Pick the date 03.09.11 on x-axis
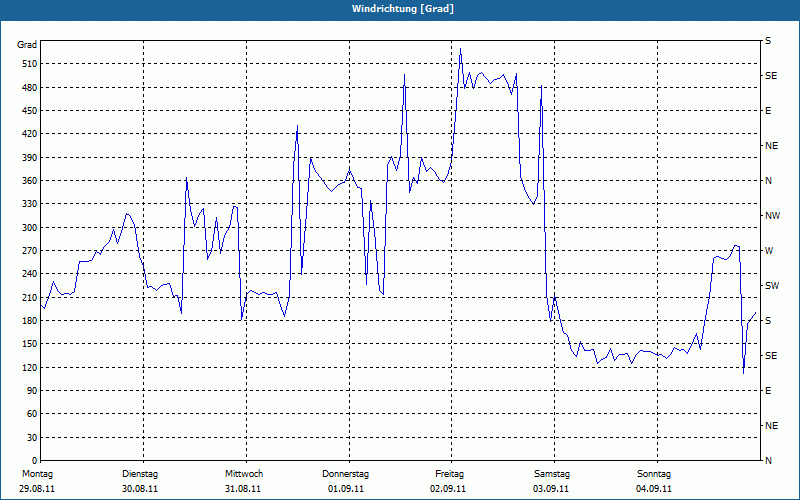 551,489
